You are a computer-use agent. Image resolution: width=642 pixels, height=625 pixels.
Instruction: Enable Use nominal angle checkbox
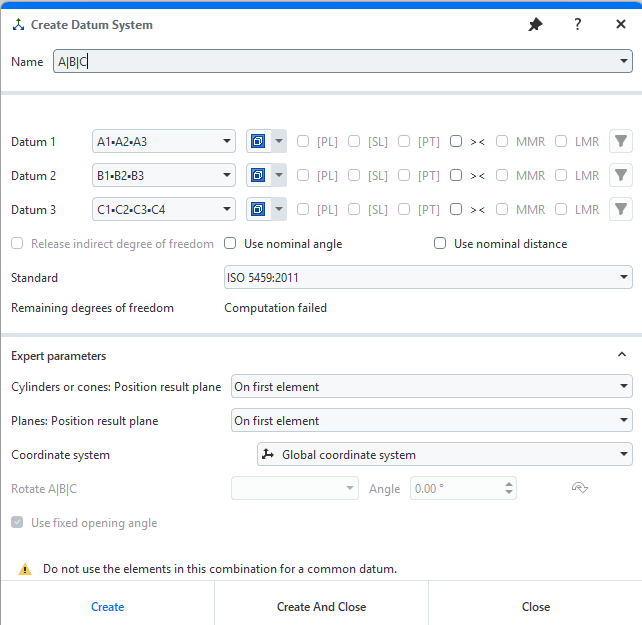[x=231, y=244]
